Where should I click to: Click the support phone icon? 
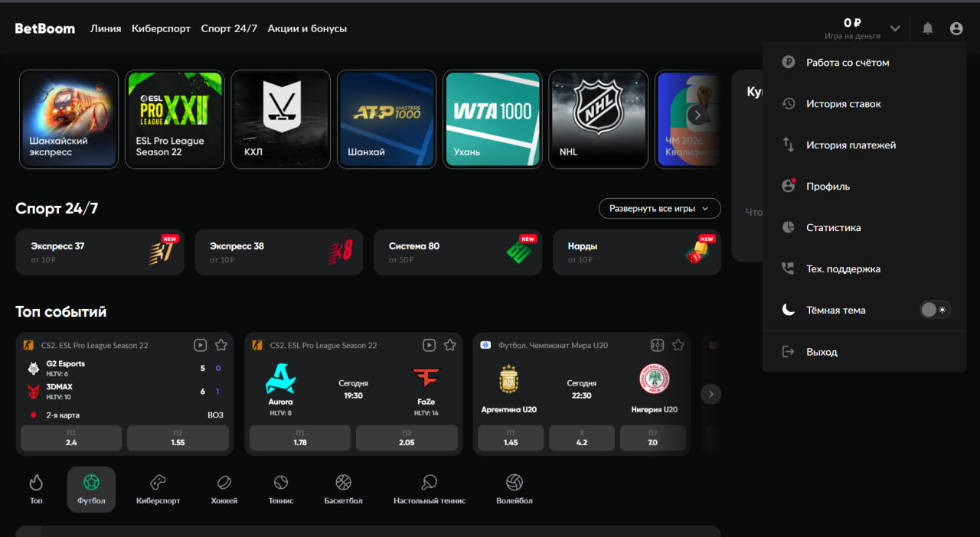788,268
